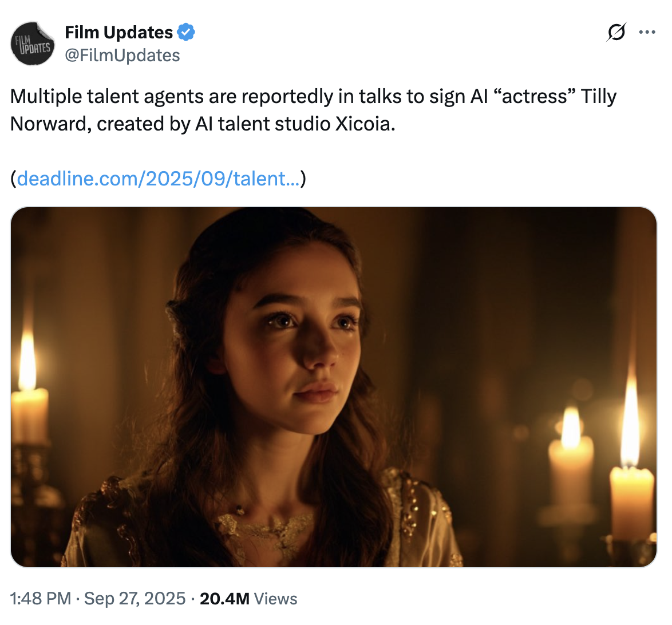Image resolution: width=672 pixels, height=625 pixels.
Task: Click the bold 20.4M view count
Action: pos(224,599)
